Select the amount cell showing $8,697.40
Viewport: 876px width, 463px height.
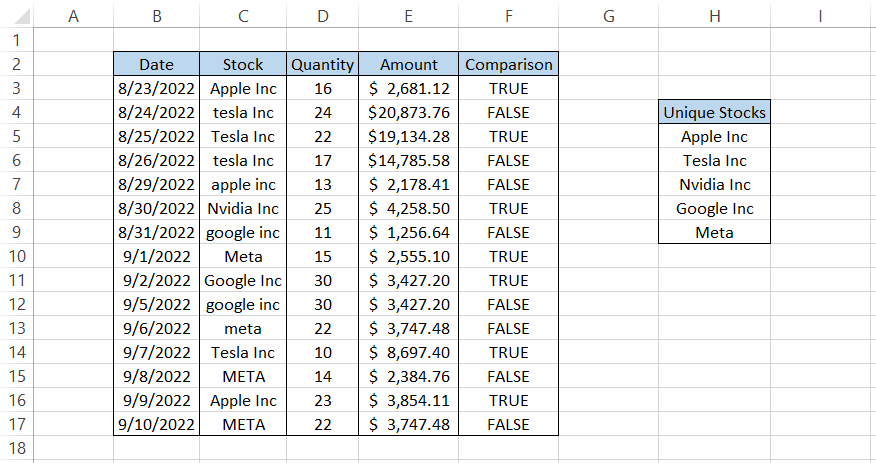[408, 352]
